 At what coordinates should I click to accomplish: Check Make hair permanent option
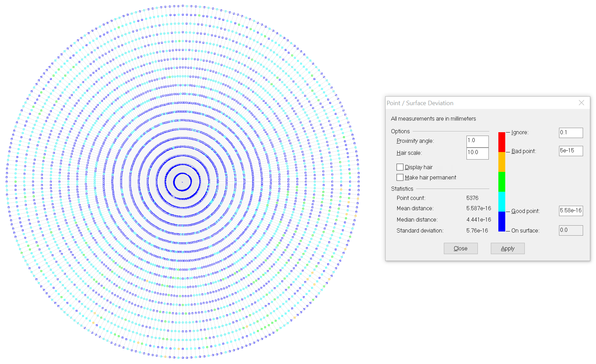pyautogui.click(x=400, y=177)
